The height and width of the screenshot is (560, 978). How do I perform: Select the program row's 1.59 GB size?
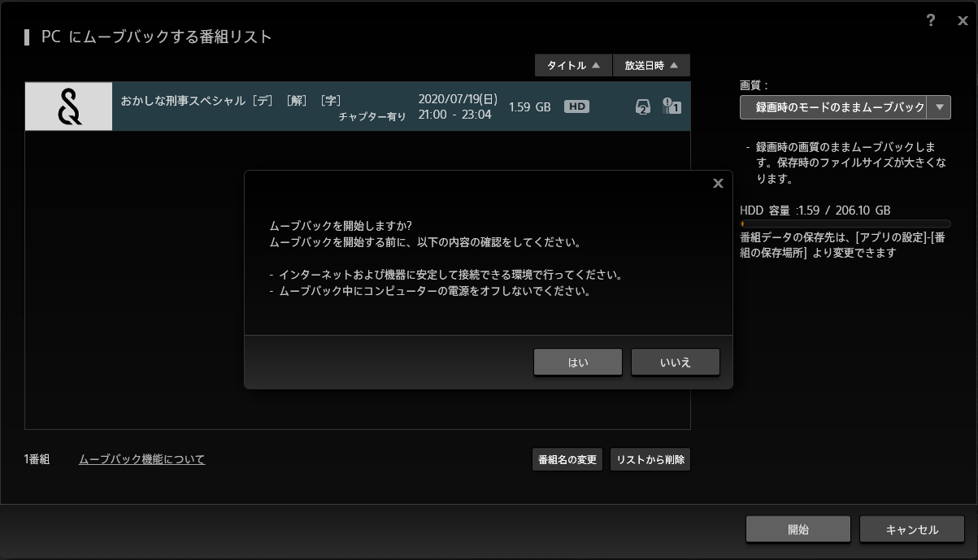click(x=529, y=106)
